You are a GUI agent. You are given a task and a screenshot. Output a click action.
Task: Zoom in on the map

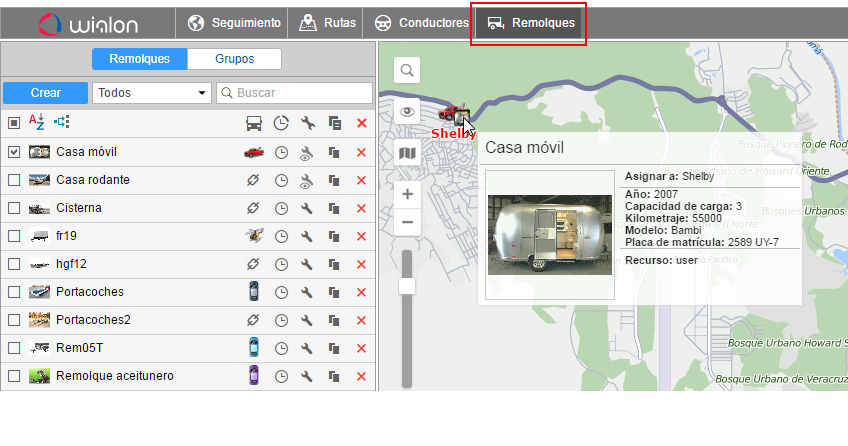coord(407,194)
